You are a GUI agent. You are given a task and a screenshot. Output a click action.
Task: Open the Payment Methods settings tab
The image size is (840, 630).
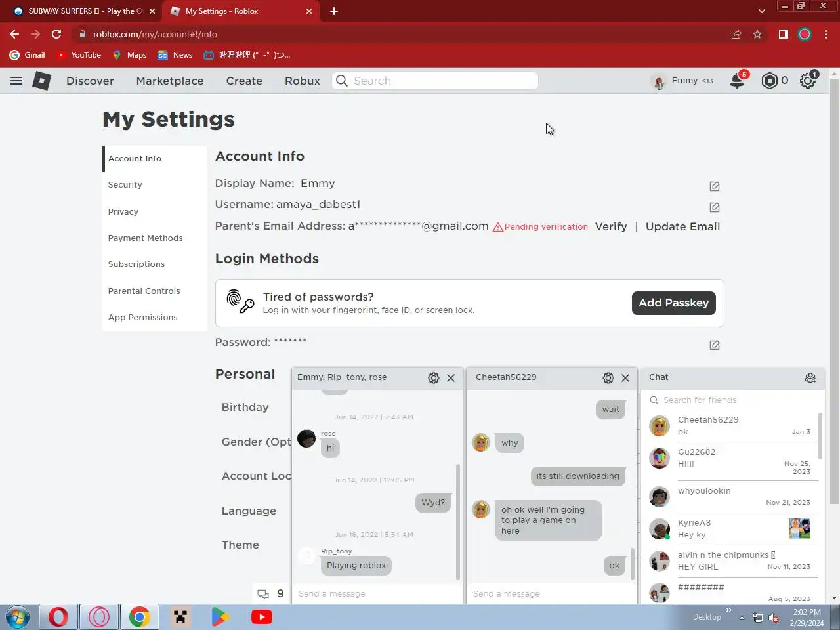[155, 238]
